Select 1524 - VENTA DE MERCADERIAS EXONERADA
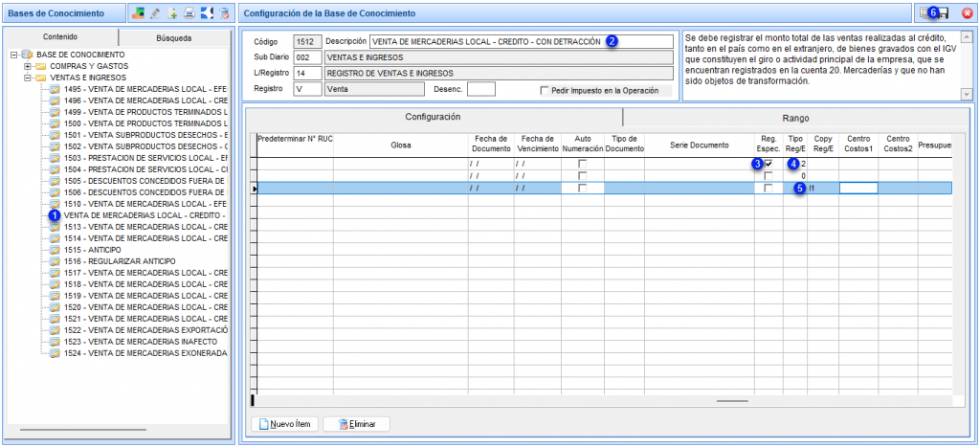 pyautogui.click(x=145, y=353)
